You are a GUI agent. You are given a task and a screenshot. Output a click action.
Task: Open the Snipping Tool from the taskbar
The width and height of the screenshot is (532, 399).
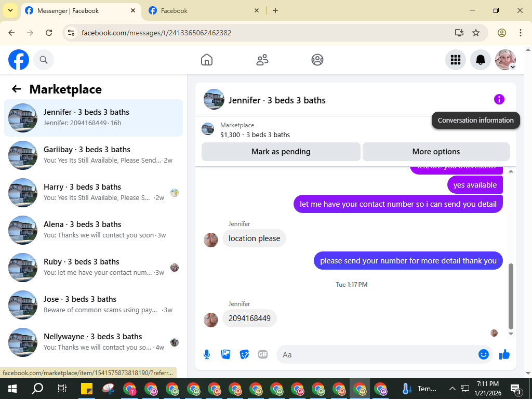coord(108,389)
